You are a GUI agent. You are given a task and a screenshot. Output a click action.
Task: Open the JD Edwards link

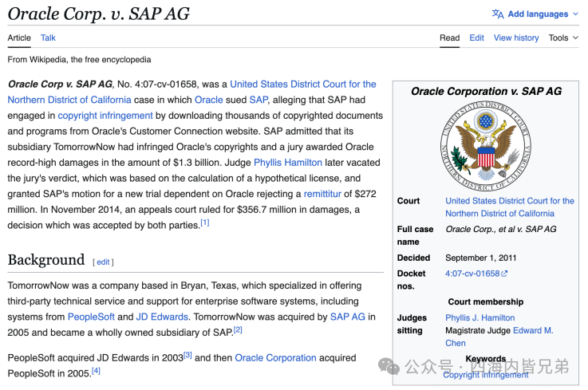(162, 317)
